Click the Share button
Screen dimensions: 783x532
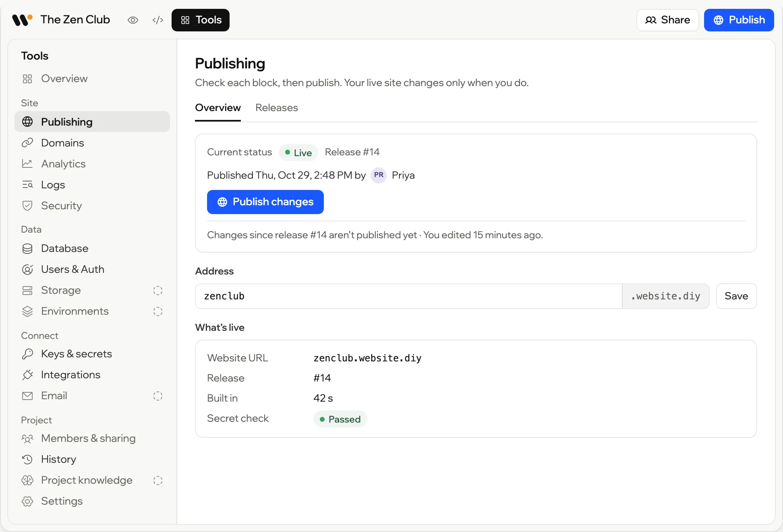[667, 20]
